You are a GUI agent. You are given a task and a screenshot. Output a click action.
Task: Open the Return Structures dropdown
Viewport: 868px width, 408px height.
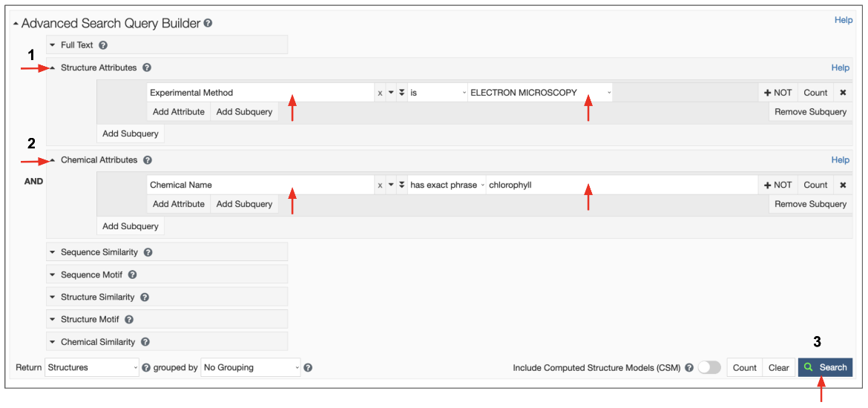coord(92,367)
